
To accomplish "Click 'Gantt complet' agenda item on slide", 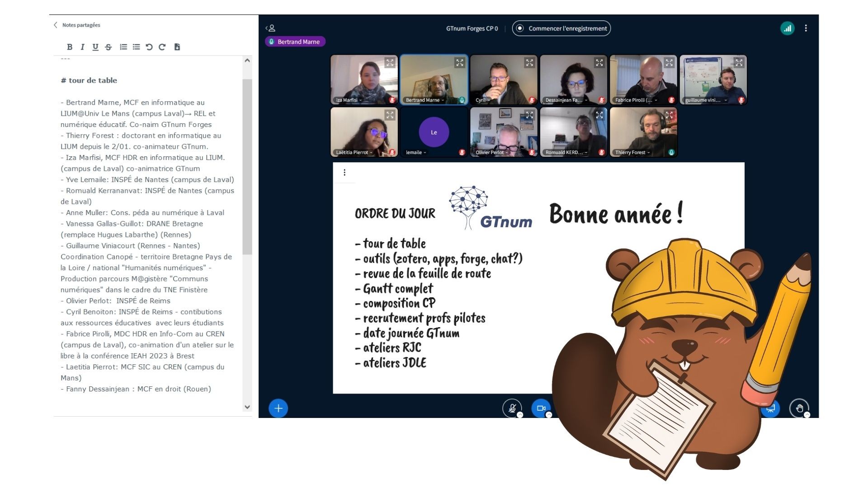I will pyautogui.click(x=394, y=288).
